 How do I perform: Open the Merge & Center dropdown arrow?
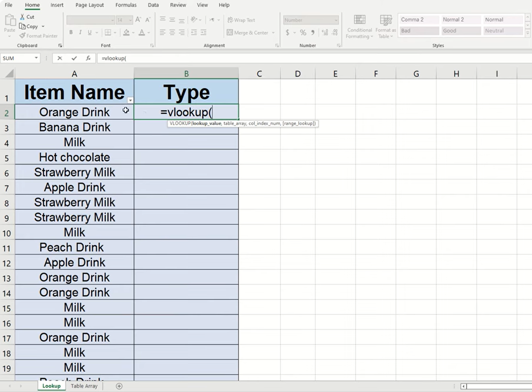click(x=273, y=33)
